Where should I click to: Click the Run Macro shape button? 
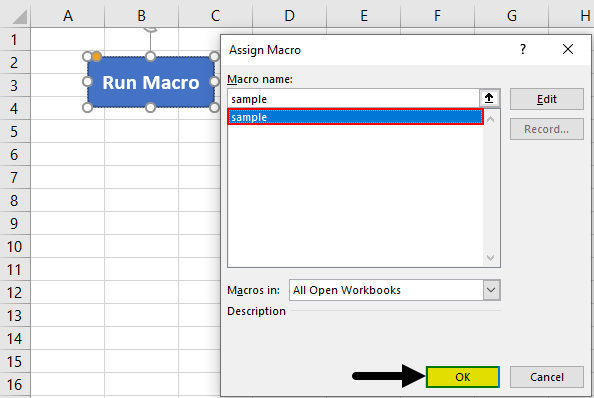point(151,82)
